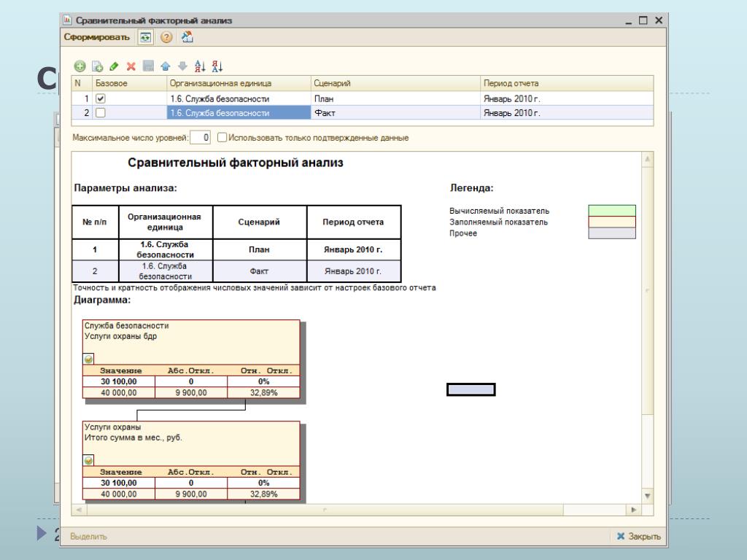Click the report vertical scrollbar down arrow

click(x=648, y=496)
